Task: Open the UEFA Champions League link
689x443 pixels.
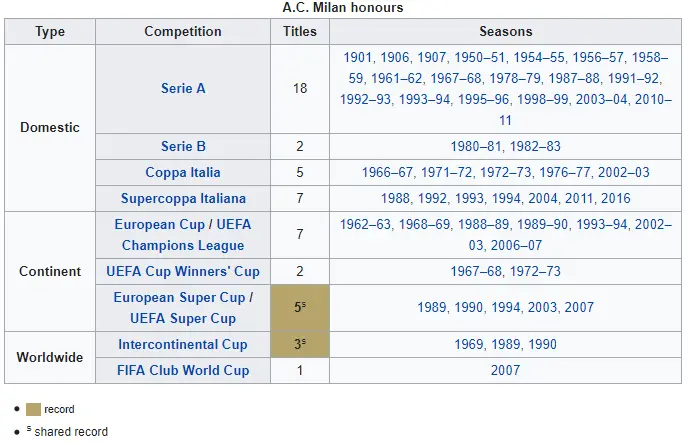Action: tap(183, 245)
